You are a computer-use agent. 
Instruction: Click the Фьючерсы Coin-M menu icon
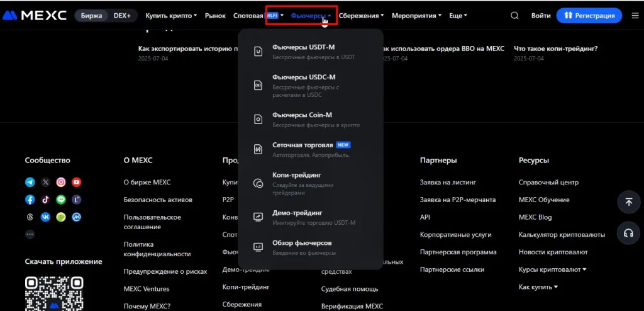click(258, 119)
